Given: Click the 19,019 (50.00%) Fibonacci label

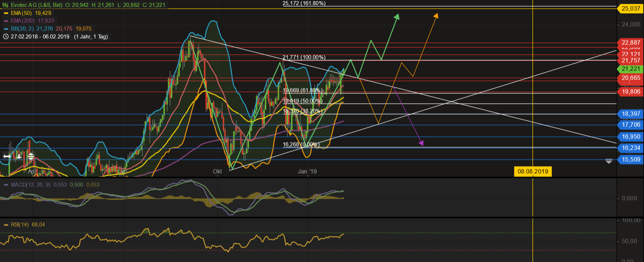Looking at the screenshot, I should pos(303,101).
